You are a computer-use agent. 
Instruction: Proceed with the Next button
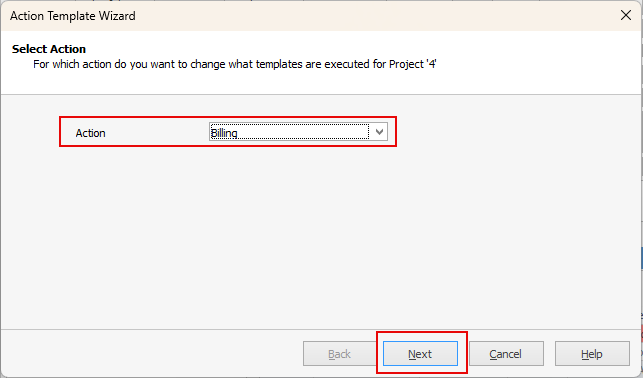tap(420, 353)
